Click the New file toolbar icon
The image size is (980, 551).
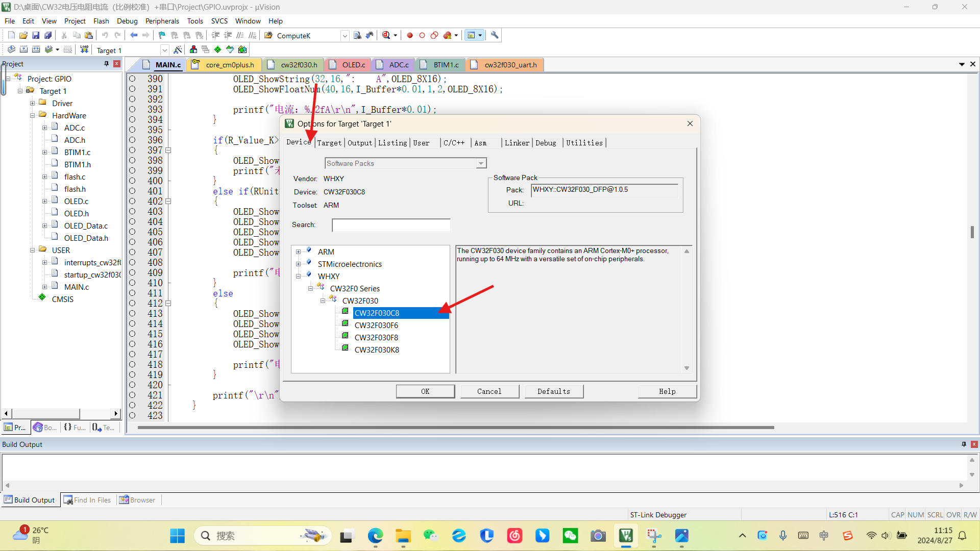point(11,35)
